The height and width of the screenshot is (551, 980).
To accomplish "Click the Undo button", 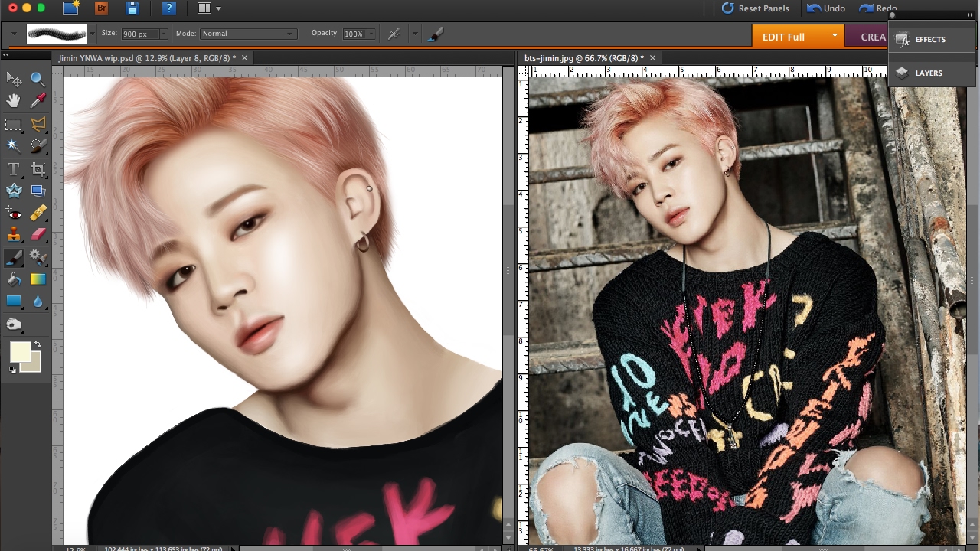I will (x=826, y=8).
